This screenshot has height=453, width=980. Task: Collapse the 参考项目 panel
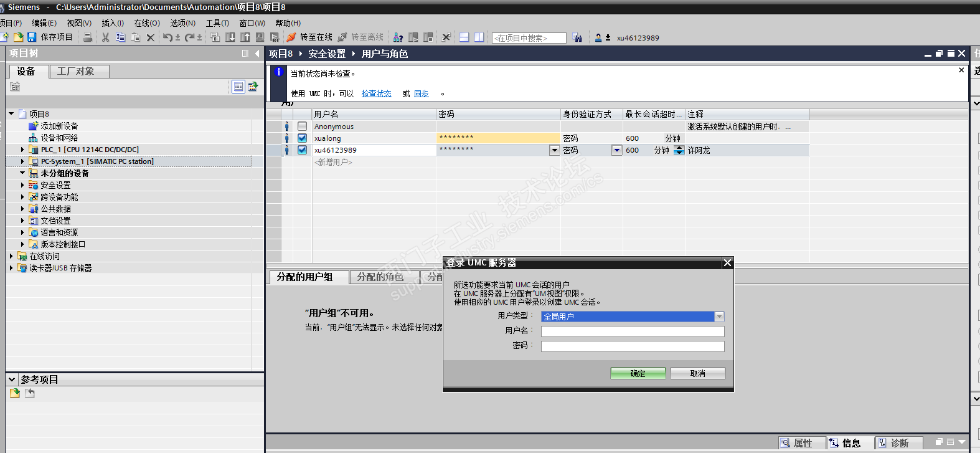[12, 379]
